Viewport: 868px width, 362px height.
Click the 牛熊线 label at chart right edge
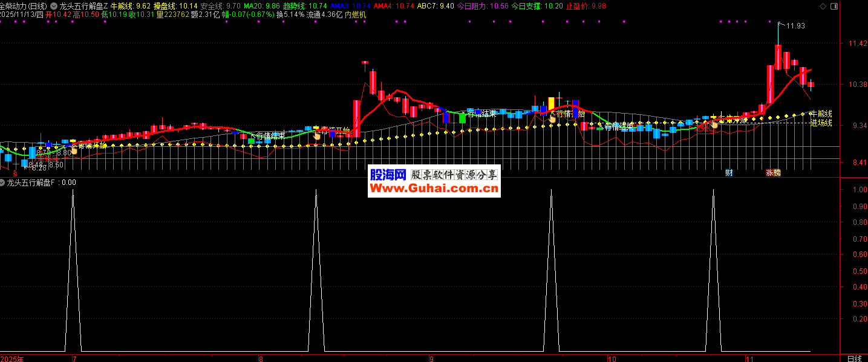click(x=821, y=114)
